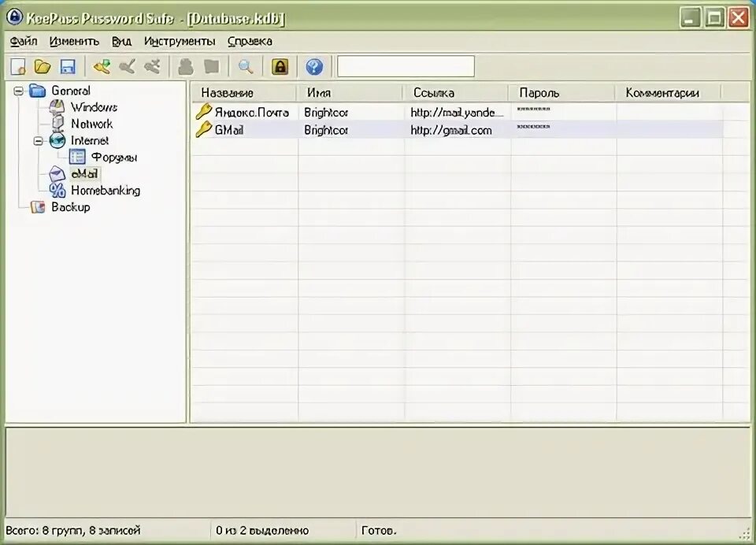Click the hidden password in Яндекс.Почта row
The image size is (756, 545).
[x=533, y=109]
